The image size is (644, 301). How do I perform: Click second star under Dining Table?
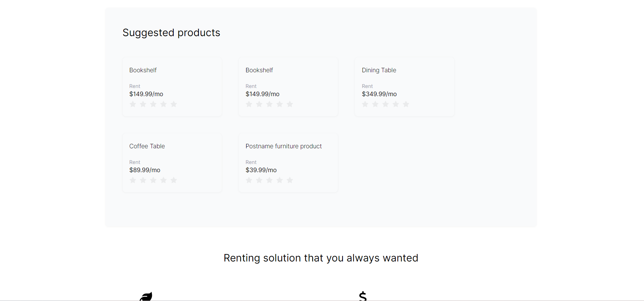tap(375, 104)
